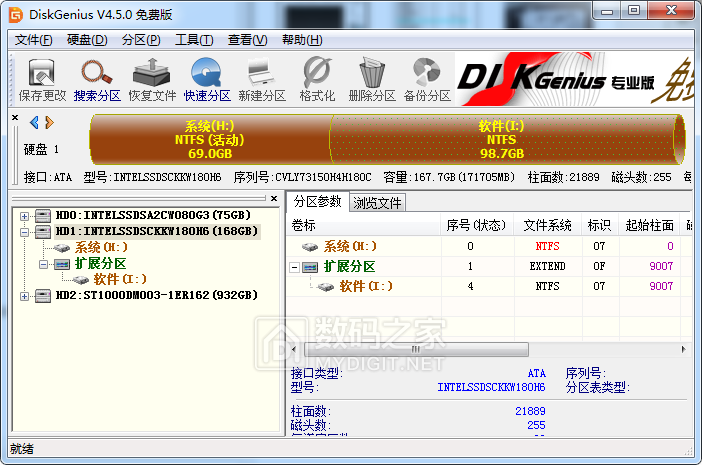Open the 硬盘(D) menu
702x465 pixels.
pyautogui.click(x=87, y=40)
